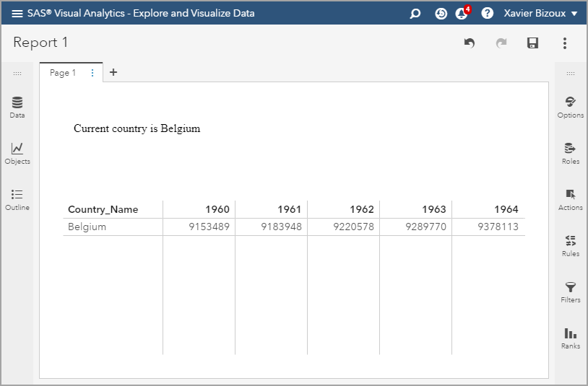Viewport: 588px width, 386px height.
Task: Open the report's more options menu
Action: [x=565, y=43]
